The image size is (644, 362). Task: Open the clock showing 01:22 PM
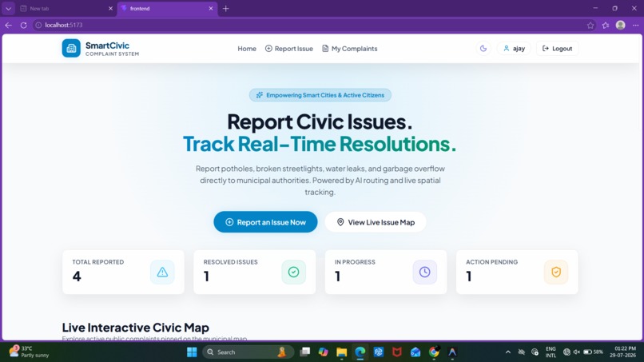(623, 352)
